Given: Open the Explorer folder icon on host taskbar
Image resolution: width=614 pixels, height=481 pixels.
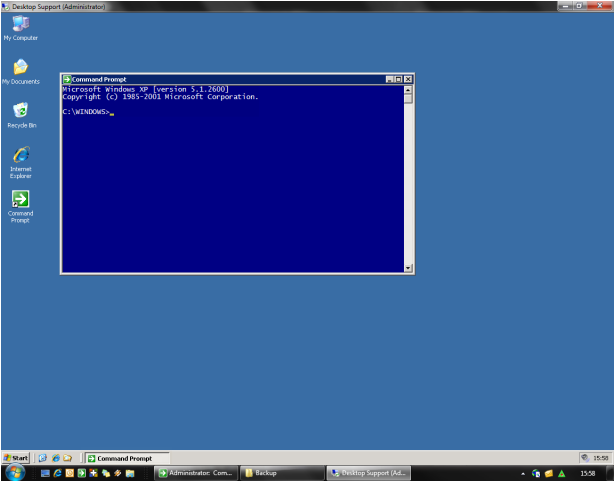Looking at the screenshot, I should tap(130, 473).
